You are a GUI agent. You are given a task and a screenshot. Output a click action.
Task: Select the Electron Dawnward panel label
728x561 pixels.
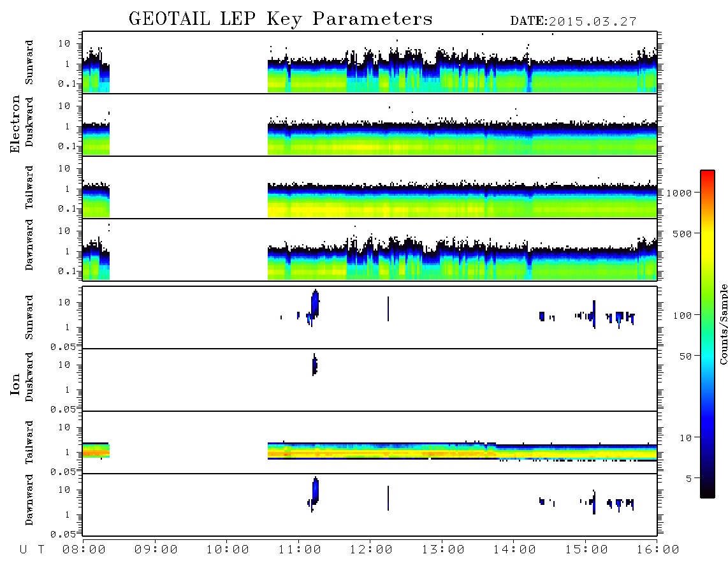tap(29, 245)
